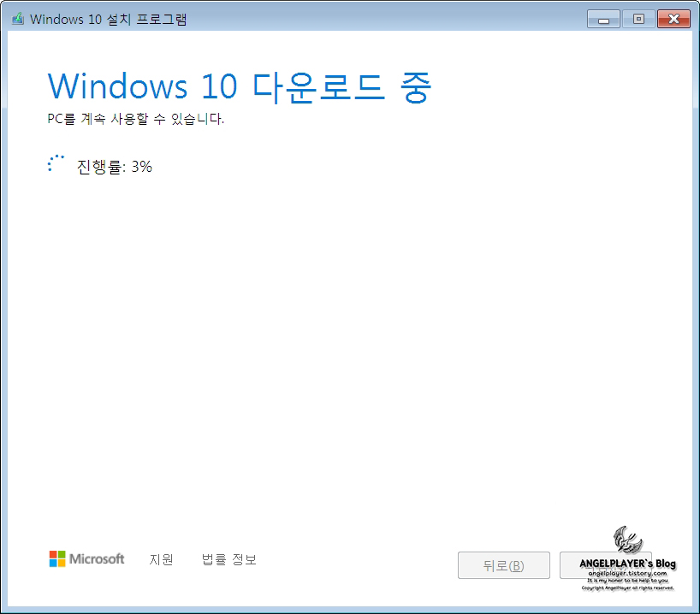This screenshot has height=614, width=700.
Task: Open the 지원 support link
Action: pos(161,559)
